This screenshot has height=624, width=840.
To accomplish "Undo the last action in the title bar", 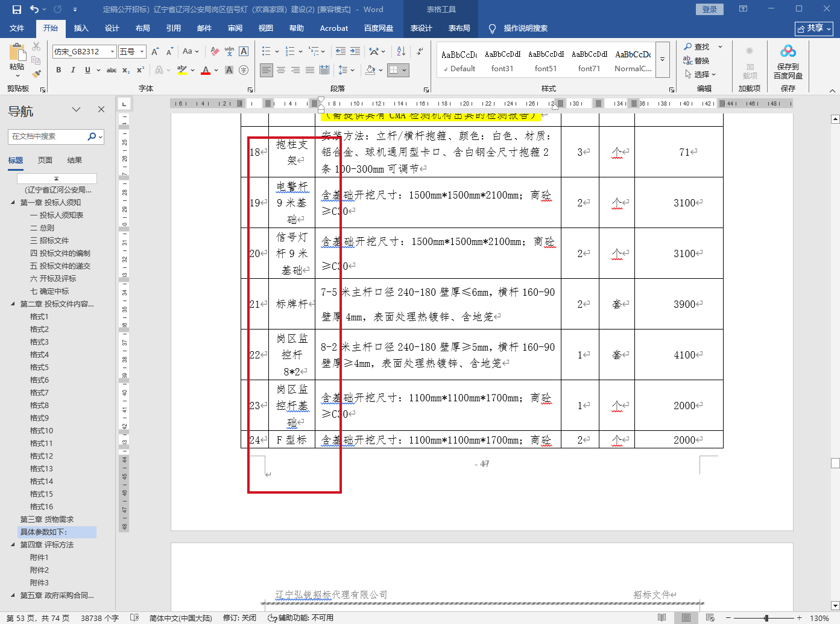I will 34,10.
